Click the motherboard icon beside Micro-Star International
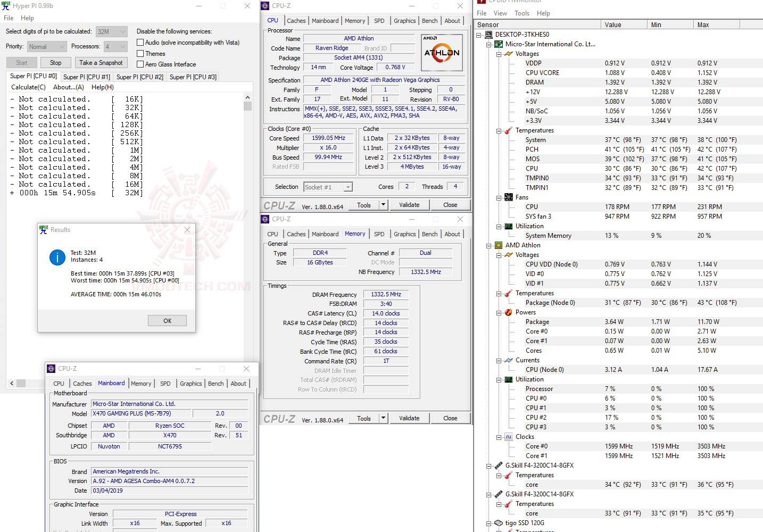This screenshot has height=532, width=763. coord(499,44)
